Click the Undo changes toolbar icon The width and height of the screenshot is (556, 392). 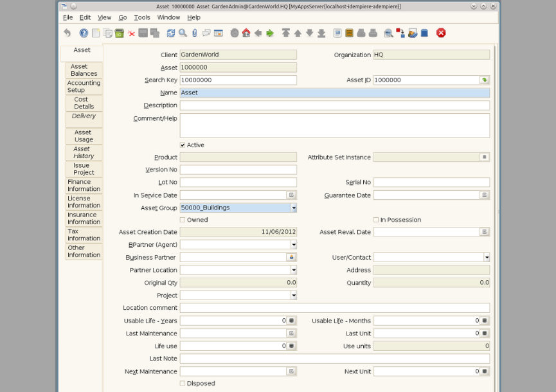pyautogui.click(x=67, y=33)
